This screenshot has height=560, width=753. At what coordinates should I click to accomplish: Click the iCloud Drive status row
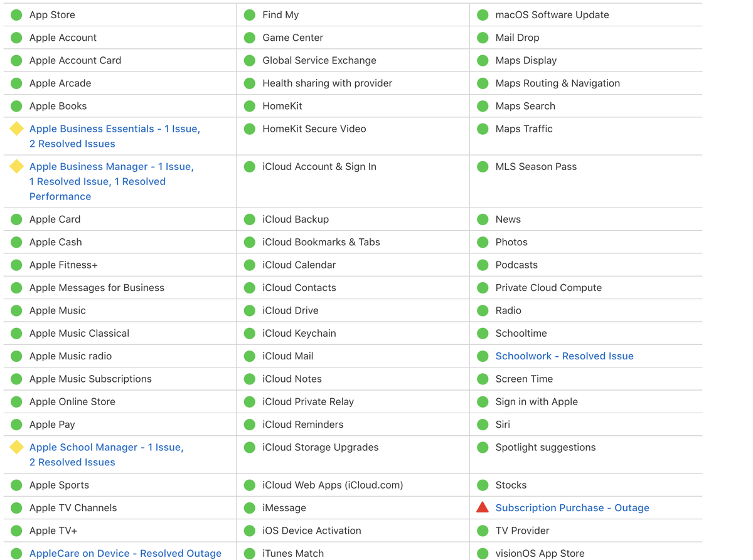pyautogui.click(x=290, y=310)
